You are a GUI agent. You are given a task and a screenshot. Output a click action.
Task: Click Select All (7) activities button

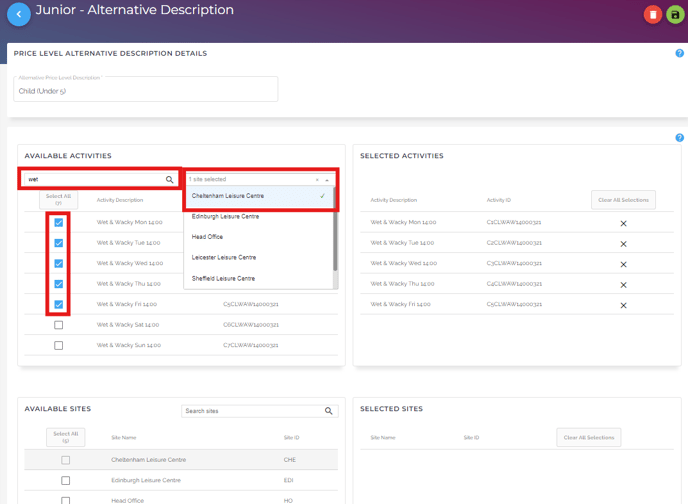coord(58,200)
